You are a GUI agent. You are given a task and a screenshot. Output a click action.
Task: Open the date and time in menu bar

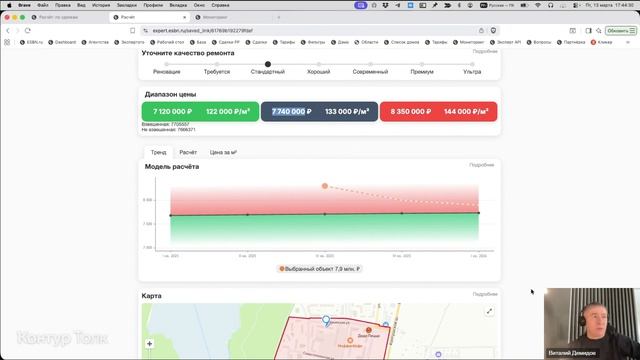610,5
